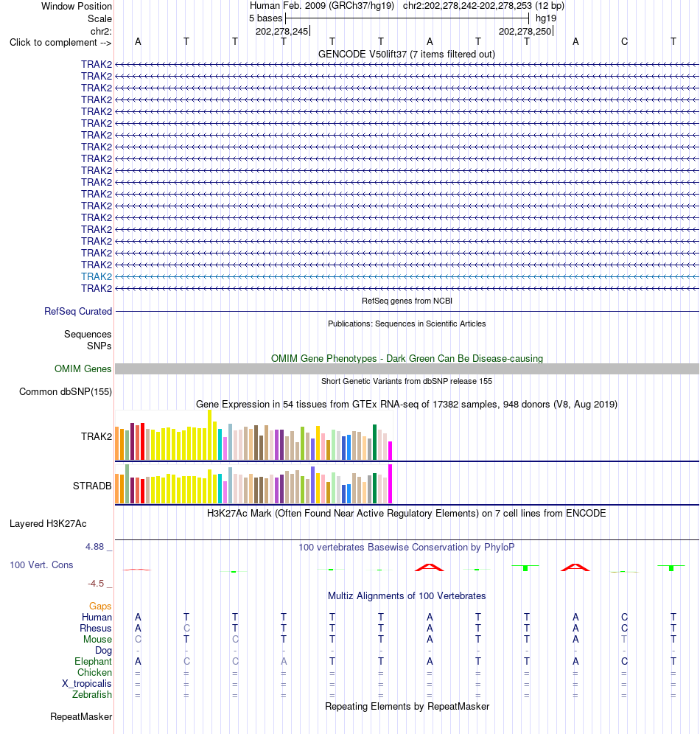Open the Publications Sequences in Scientific Articles title

coord(407,324)
